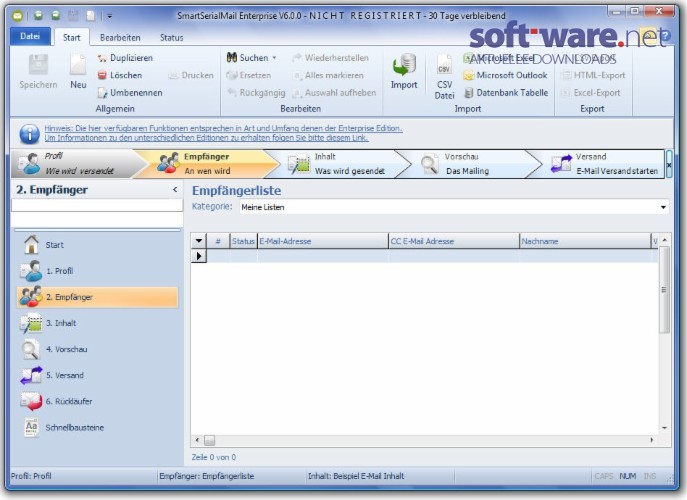Click the Drucken print button
Screen dimensions: 687x500
[x=191, y=75]
